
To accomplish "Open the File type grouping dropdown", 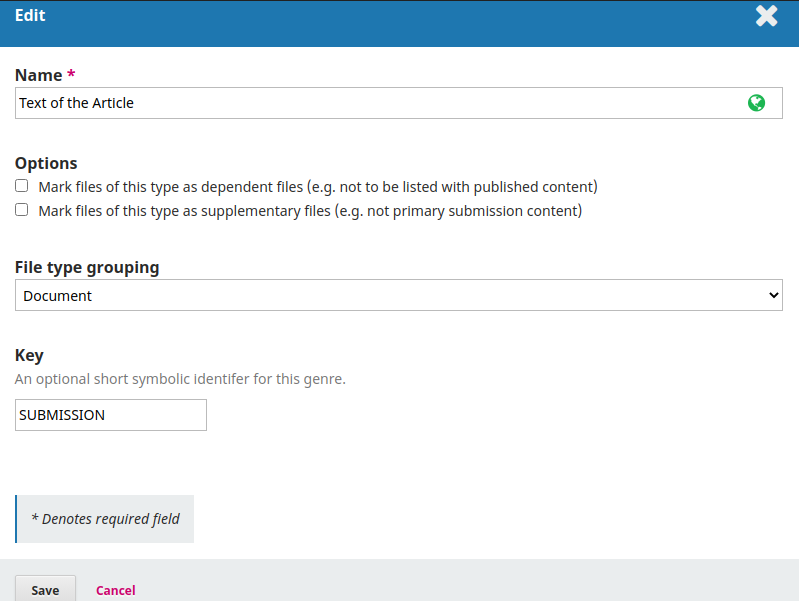I will [398, 295].
